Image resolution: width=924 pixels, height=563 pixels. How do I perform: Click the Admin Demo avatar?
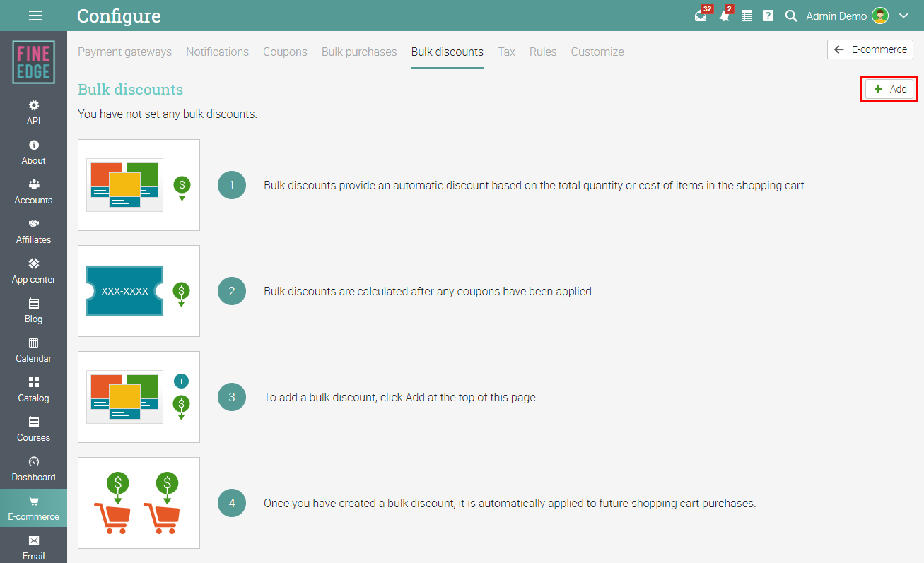(x=880, y=16)
